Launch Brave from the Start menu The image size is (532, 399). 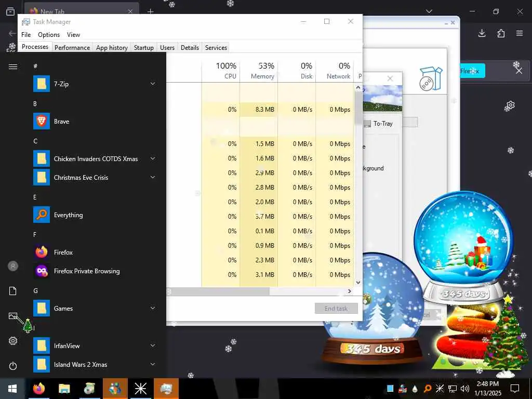click(95, 121)
